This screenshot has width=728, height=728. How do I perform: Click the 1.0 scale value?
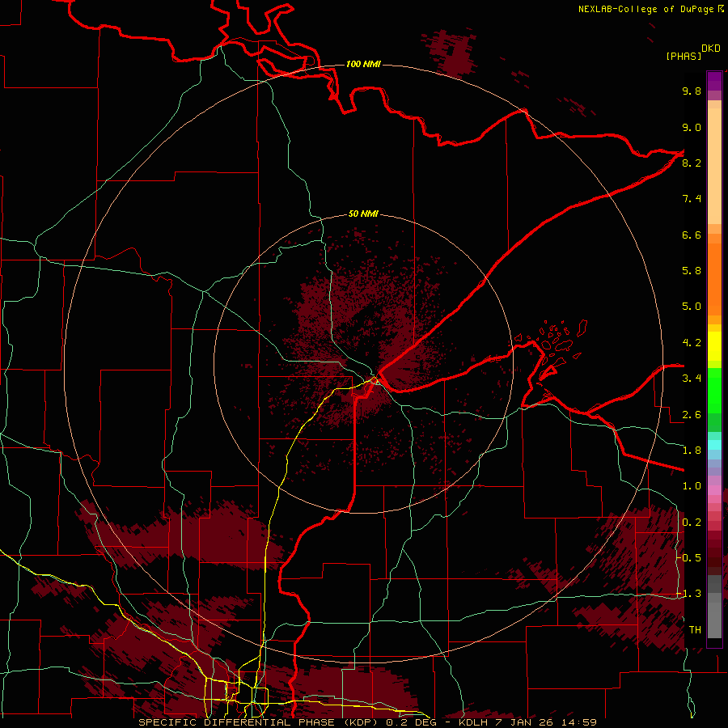(x=692, y=487)
